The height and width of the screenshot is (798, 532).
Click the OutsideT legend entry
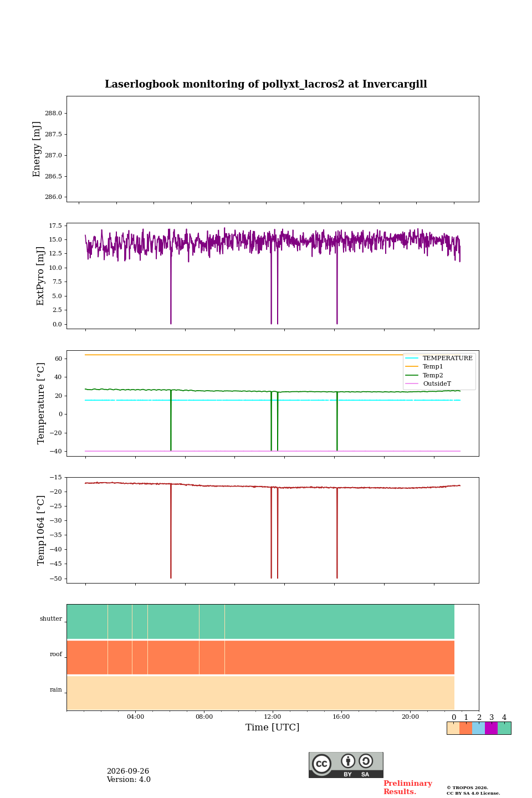(x=429, y=383)
